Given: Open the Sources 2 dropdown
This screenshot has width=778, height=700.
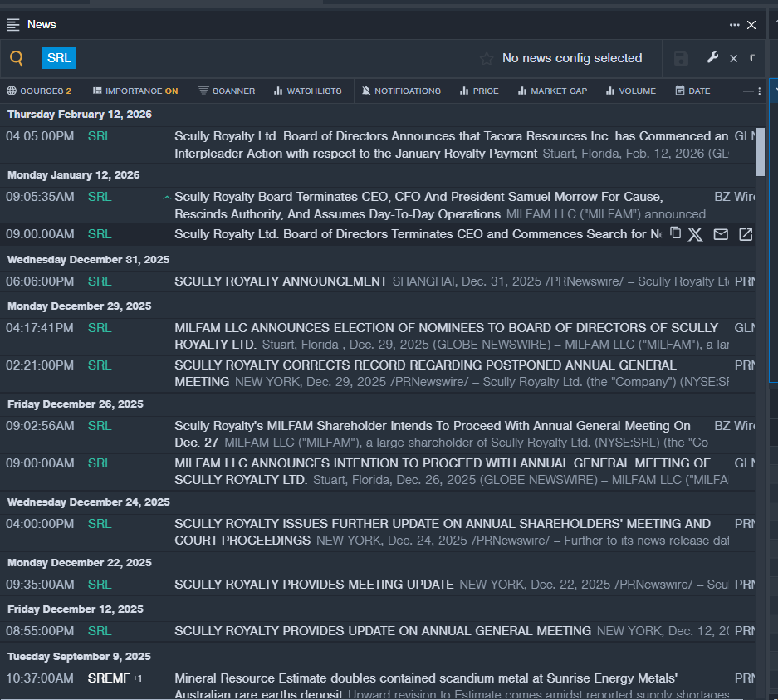Looking at the screenshot, I should click(39, 91).
